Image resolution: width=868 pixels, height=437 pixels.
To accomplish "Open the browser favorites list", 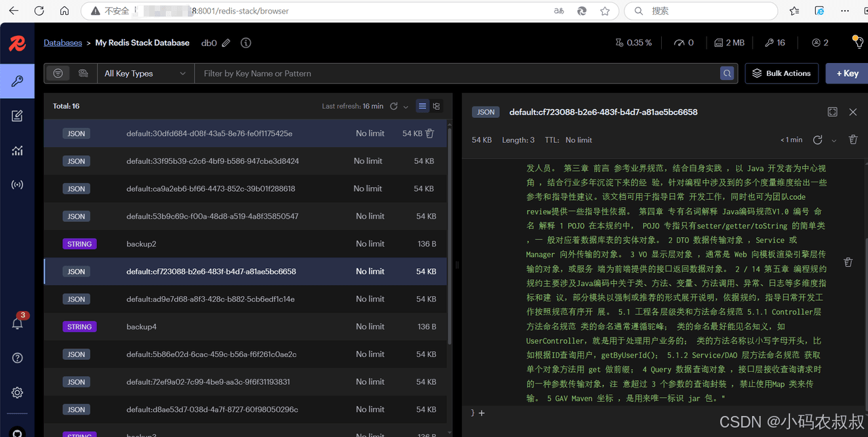I will [794, 11].
